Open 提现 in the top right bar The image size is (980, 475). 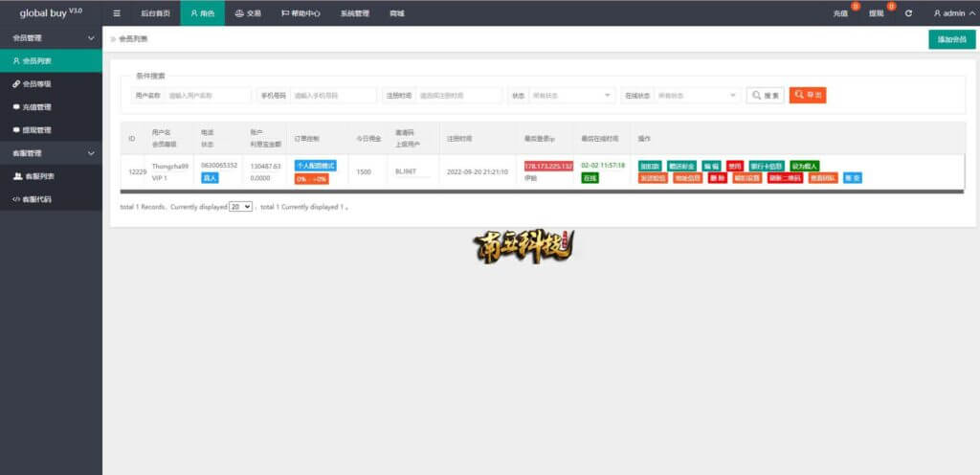pos(877,13)
